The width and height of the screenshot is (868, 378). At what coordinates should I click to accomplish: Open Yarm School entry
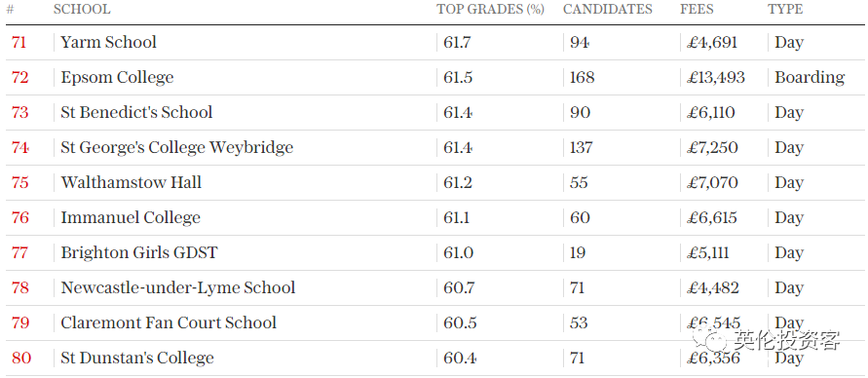(x=108, y=43)
